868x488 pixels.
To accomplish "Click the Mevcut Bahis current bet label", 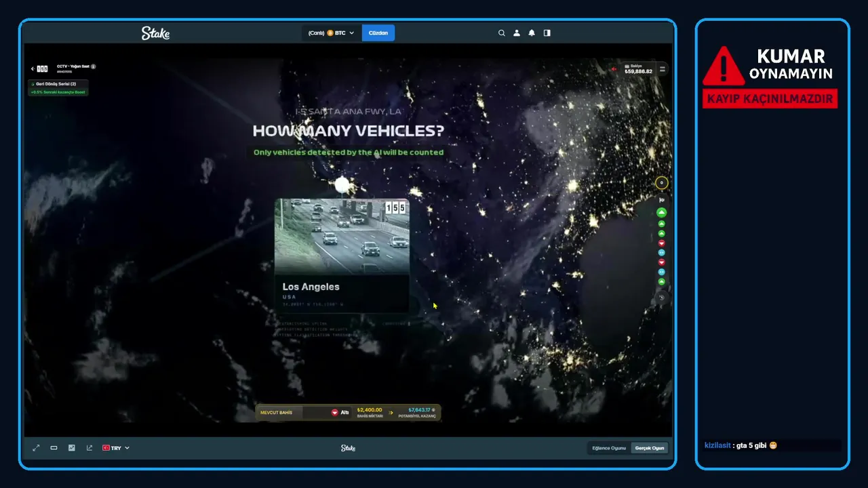I will [277, 412].
